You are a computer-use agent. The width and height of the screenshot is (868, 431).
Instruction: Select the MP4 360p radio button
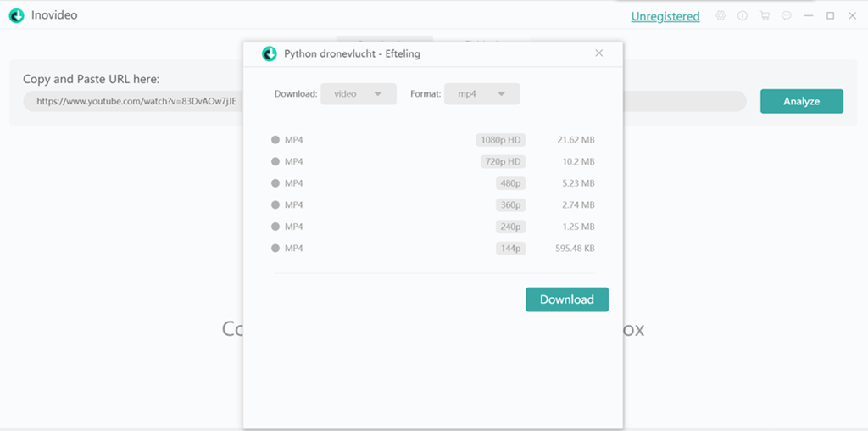(275, 205)
